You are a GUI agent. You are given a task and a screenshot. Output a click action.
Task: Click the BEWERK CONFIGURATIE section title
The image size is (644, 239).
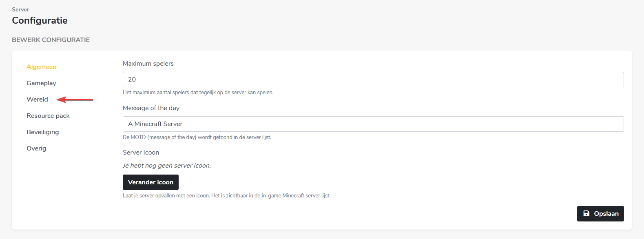pos(51,40)
